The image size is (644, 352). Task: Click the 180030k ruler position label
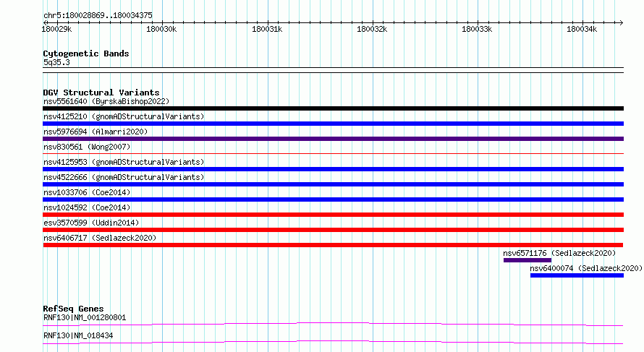click(161, 29)
